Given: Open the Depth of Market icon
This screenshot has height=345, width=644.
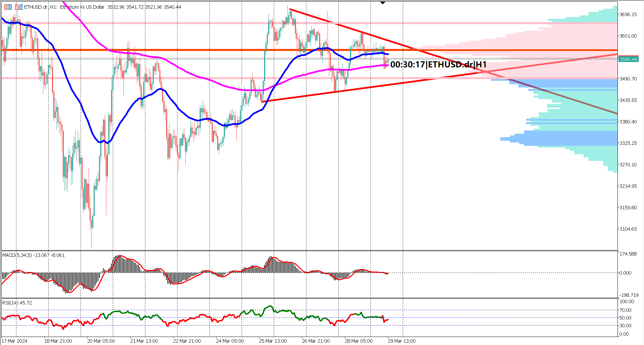Looking at the screenshot, I should tap(8, 7).
